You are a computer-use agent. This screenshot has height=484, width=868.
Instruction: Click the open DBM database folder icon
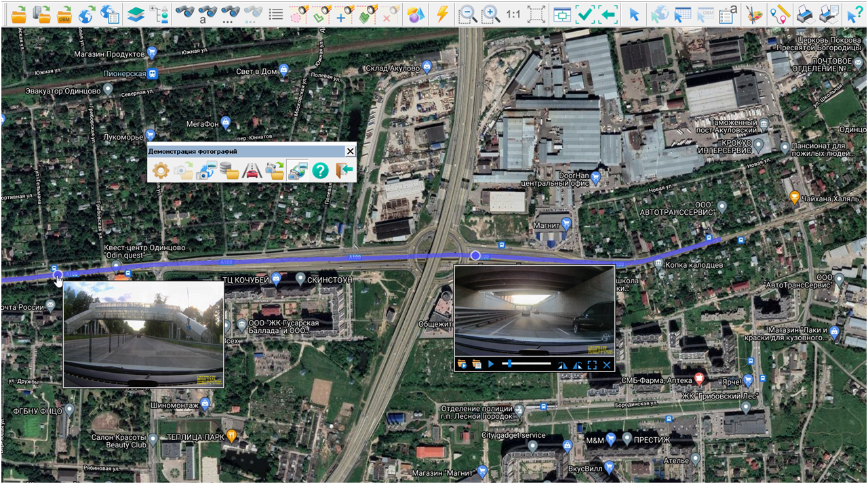(x=65, y=14)
